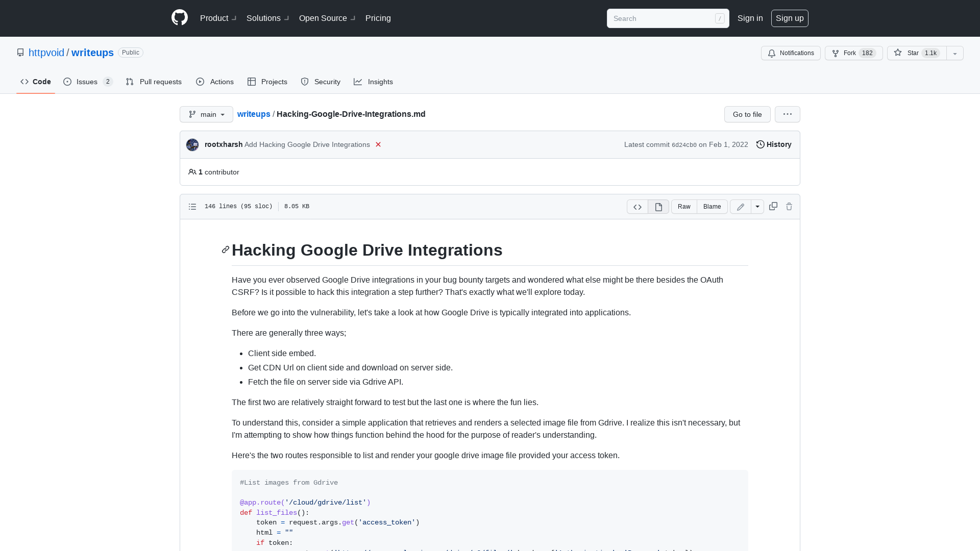Expand the Open Source menu

pyautogui.click(x=327, y=18)
